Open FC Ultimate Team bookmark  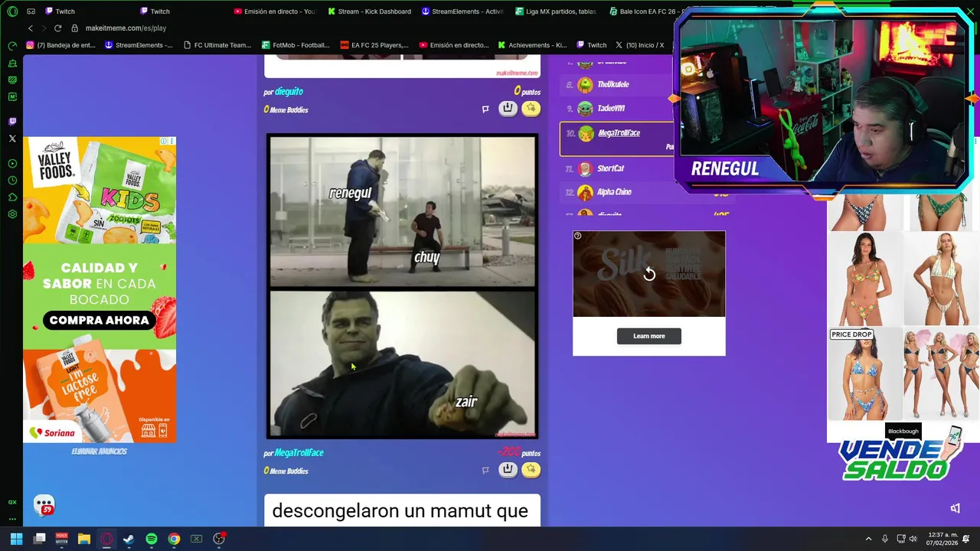216,45
